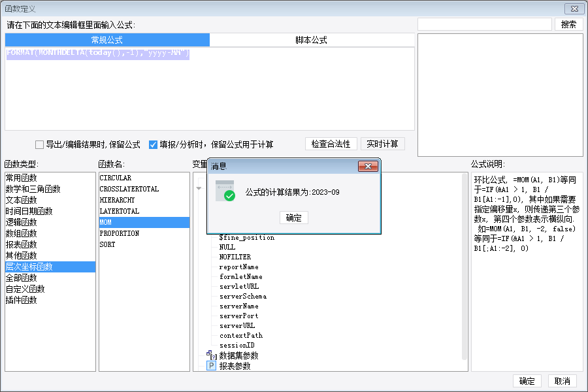Collapse the variables tree arrow
Viewport: 588px width, 392px height.
tap(199, 188)
